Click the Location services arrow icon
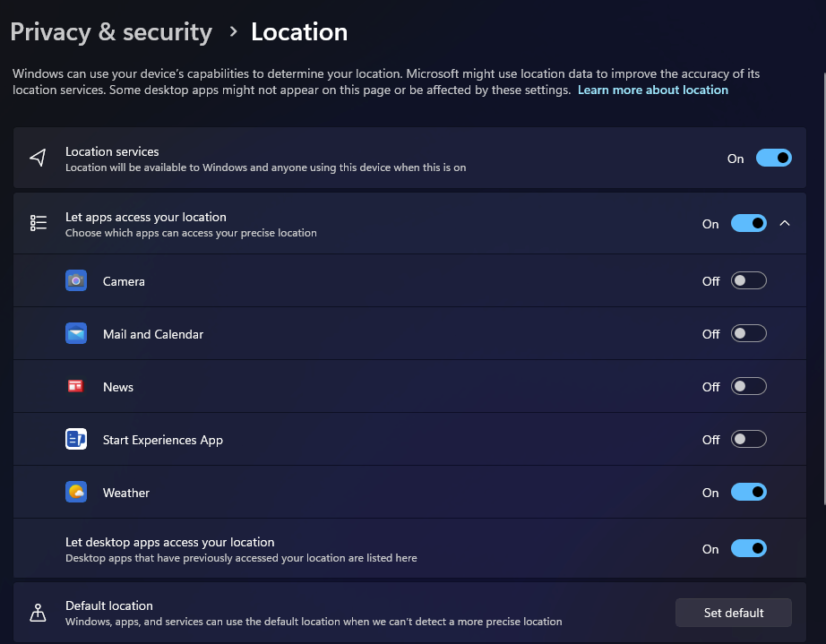 [38, 158]
